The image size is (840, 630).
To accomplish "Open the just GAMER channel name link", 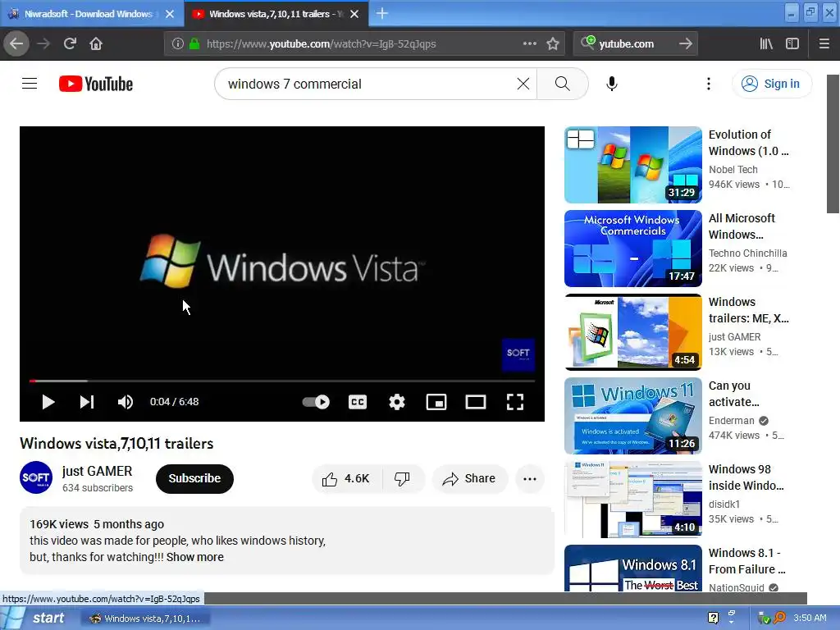I will [x=97, y=471].
